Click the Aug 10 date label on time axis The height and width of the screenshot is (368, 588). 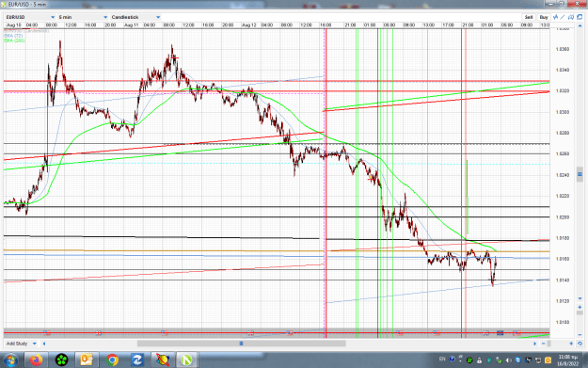[x=14, y=25]
